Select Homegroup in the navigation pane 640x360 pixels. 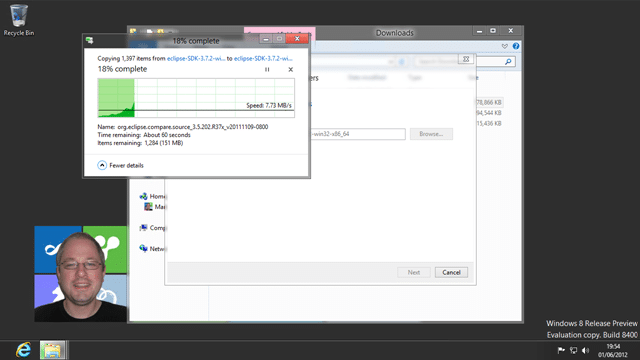click(x=153, y=196)
